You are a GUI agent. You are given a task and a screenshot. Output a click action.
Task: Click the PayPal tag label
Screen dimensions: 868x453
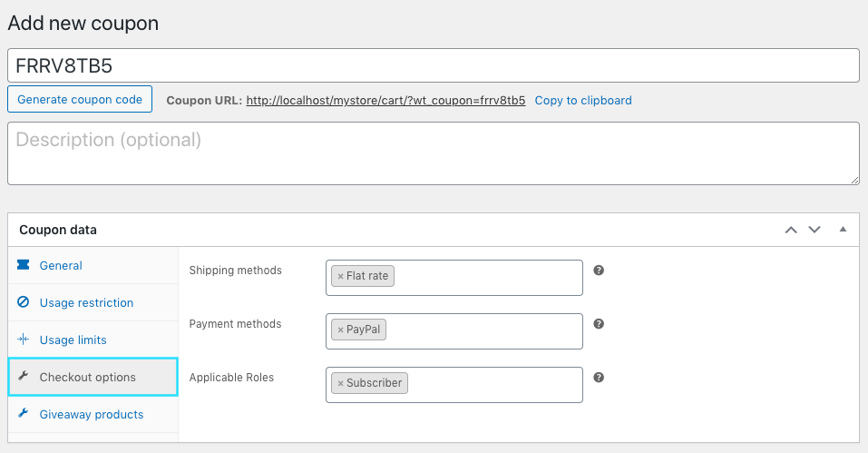pos(363,330)
